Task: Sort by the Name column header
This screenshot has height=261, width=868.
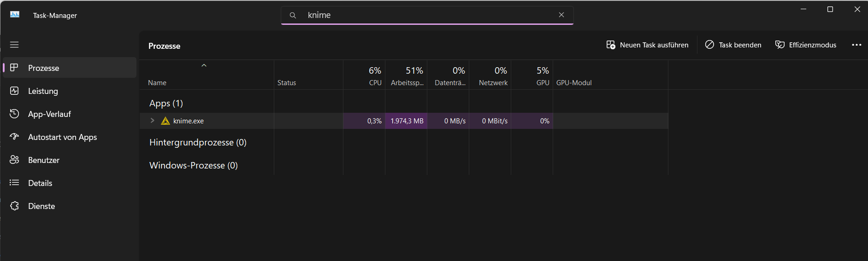Action: point(157,83)
